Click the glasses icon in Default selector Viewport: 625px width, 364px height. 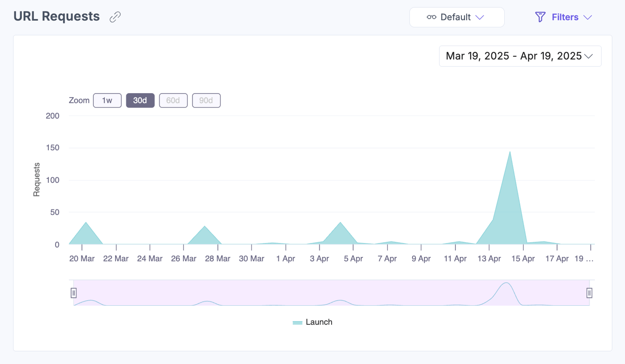[431, 17]
